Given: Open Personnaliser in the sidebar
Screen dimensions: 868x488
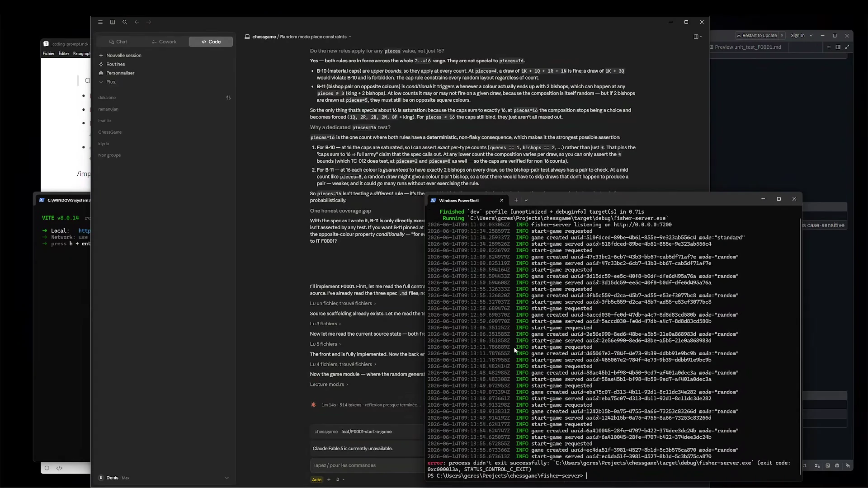Looking at the screenshot, I should [117, 73].
